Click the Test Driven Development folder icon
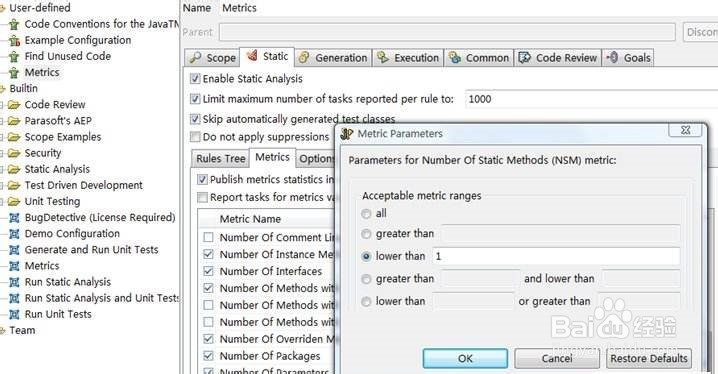 [x=14, y=185]
